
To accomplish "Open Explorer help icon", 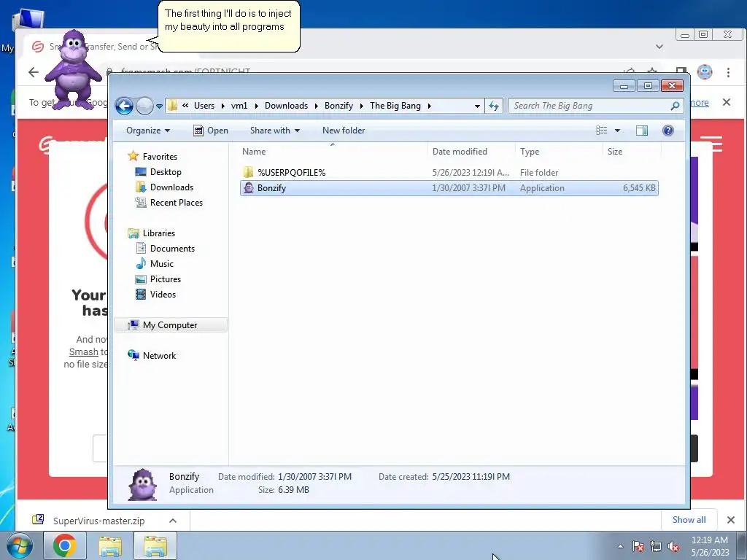I will click(668, 131).
